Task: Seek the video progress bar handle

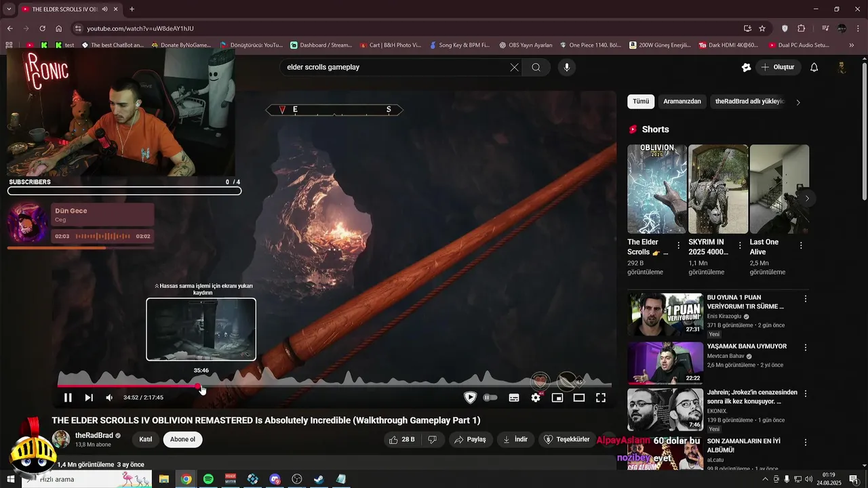Action: click(x=198, y=386)
